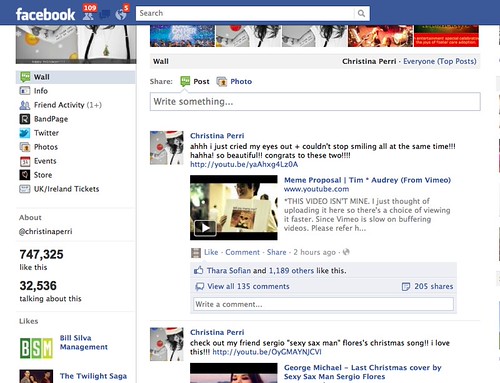The width and height of the screenshot is (500, 383).
Task: Open UK/Ireland Tickets tab
Action: 67,189
